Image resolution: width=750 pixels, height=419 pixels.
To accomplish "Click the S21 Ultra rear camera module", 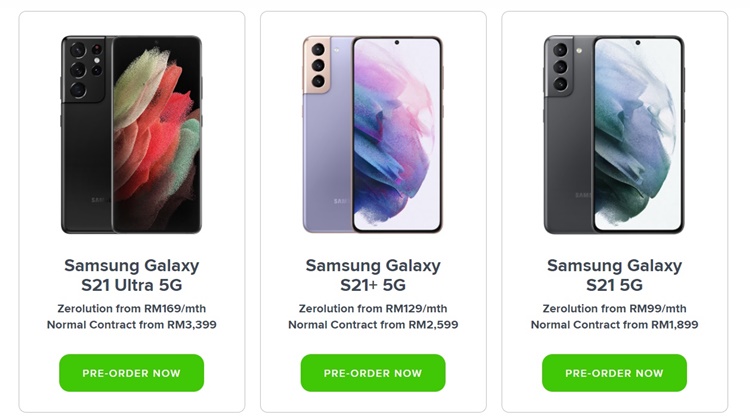I will point(85,69).
